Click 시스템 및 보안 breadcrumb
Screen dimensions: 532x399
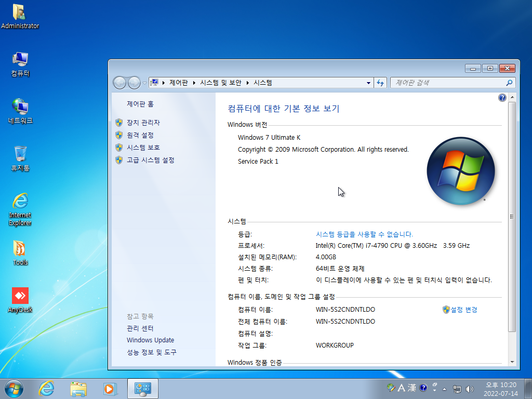pos(220,83)
